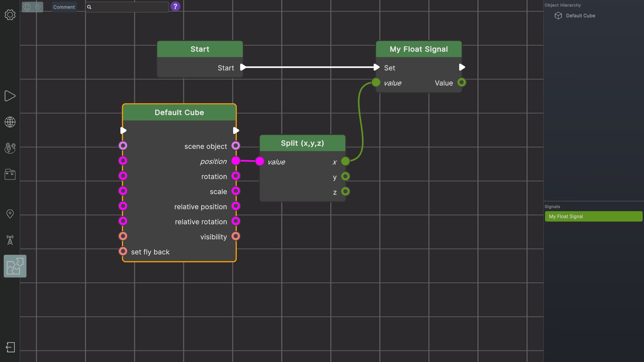Select the My Float Signal node header
Screen dimensions: 644x362
(419, 49)
